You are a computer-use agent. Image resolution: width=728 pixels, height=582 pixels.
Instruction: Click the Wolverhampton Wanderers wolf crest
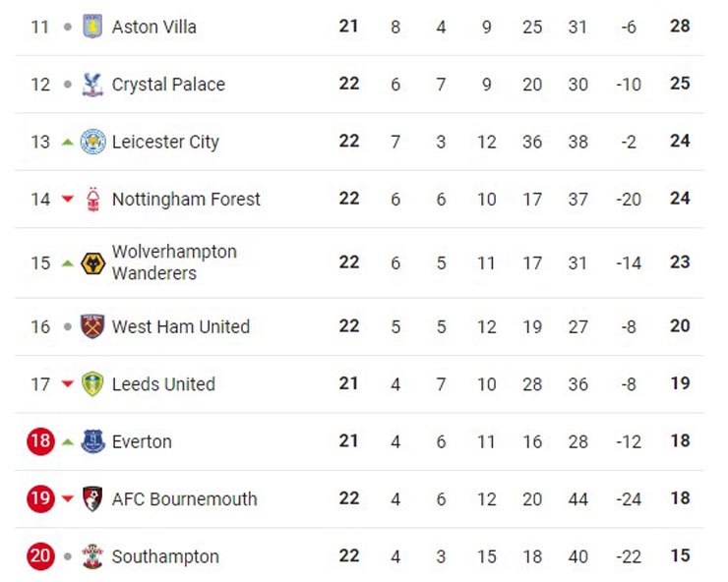click(x=92, y=262)
